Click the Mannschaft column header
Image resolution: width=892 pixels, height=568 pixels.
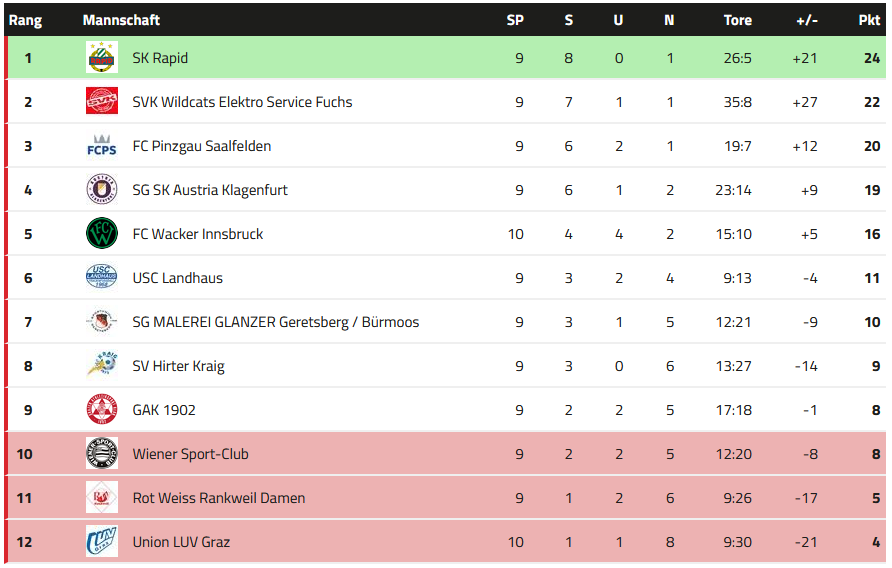pos(121,20)
